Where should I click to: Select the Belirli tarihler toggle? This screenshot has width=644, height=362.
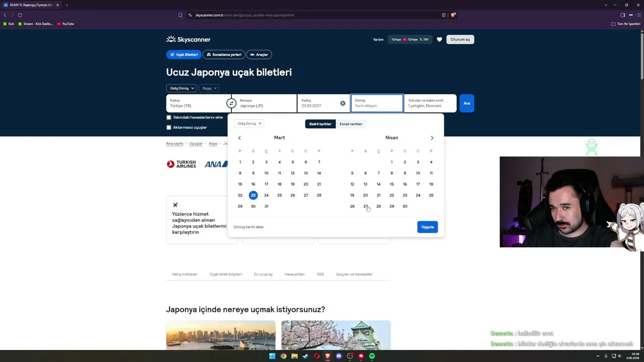point(320,124)
